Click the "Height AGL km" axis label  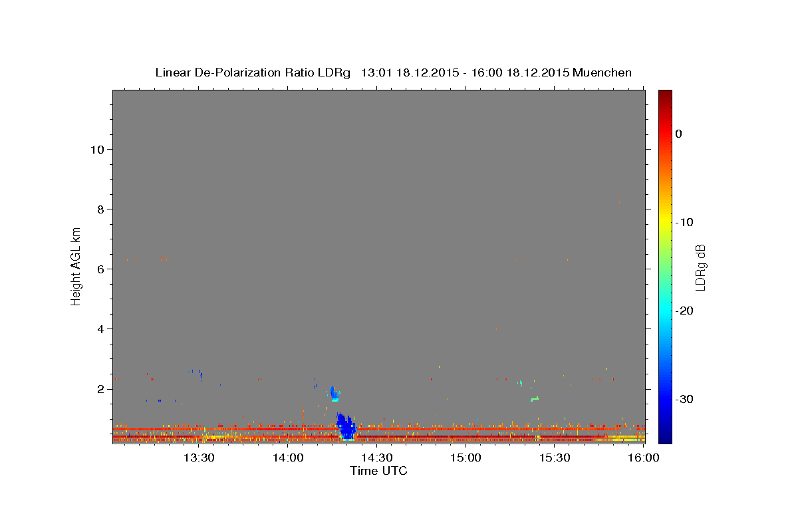pos(76,265)
